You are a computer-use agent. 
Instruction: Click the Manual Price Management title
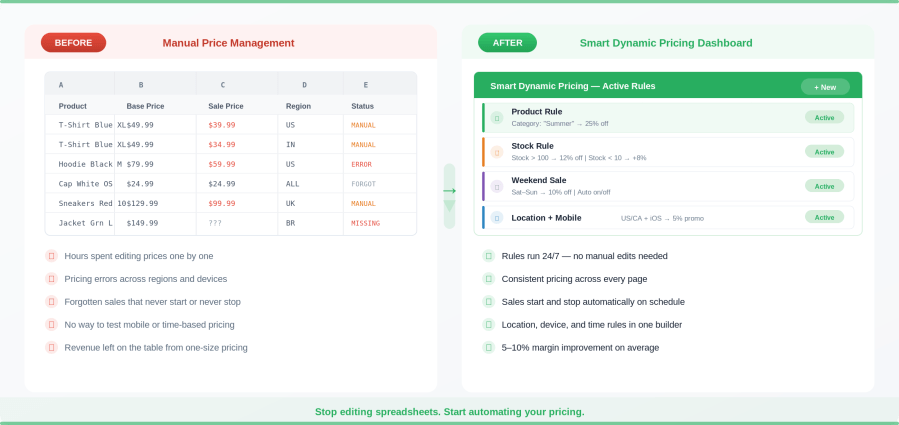[228, 43]
